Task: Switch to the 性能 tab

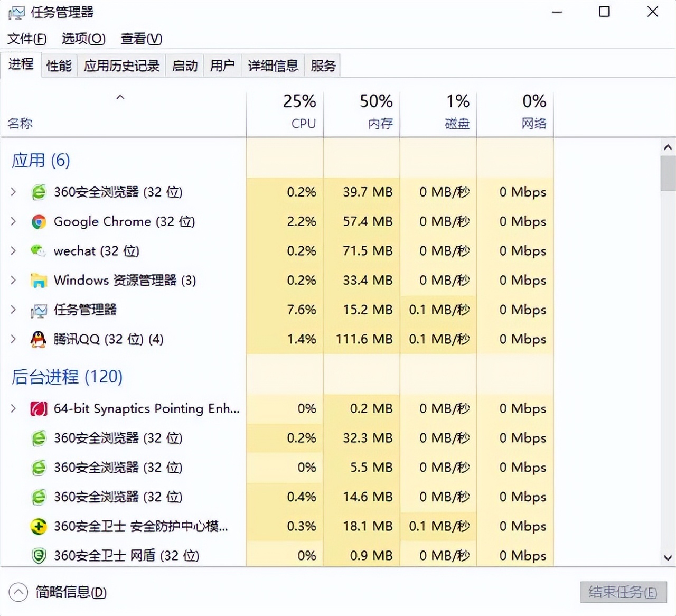Action: point(59,65)
